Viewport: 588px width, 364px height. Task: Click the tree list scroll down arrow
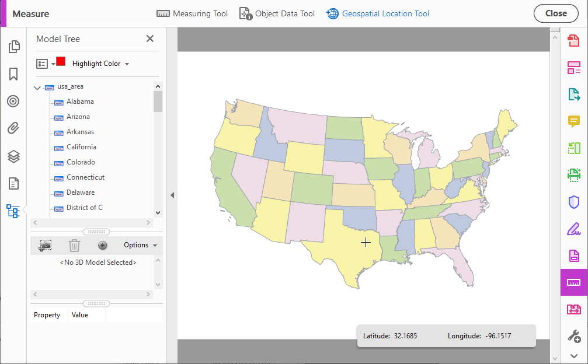[x=158, y=213]
